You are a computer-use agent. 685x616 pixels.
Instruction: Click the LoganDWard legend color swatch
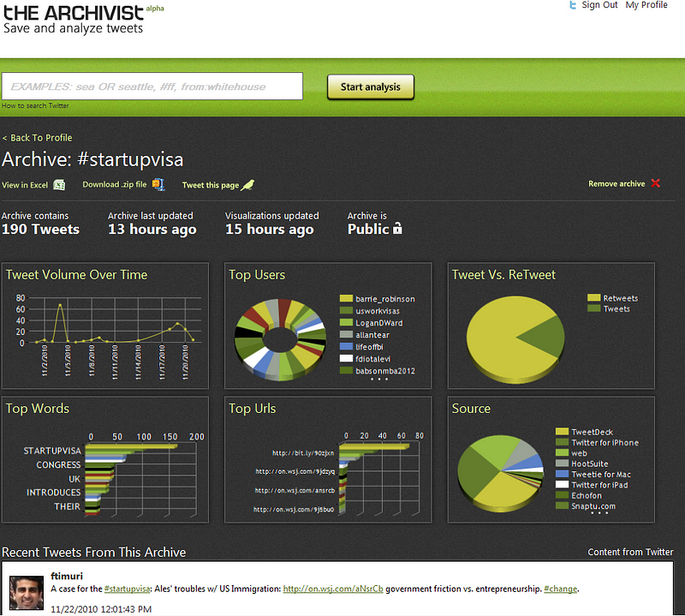point(346,323)
